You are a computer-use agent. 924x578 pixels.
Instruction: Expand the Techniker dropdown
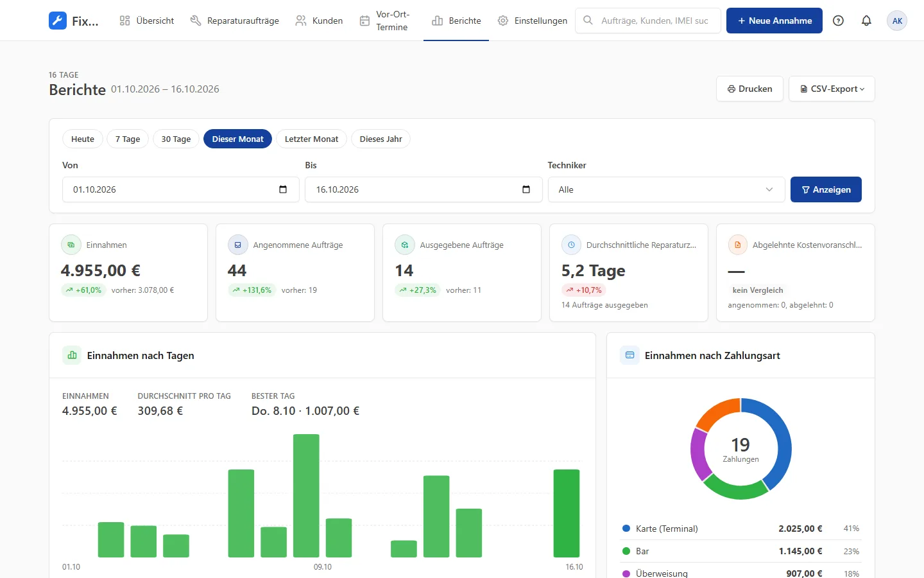666,189
